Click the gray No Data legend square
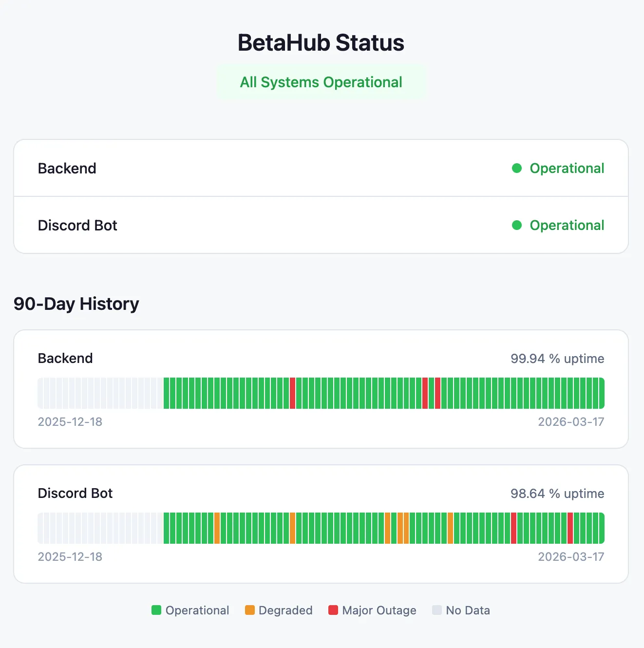The width and height of the screenshot is (644, 648). pyautogui.click(x=437, y=610)
